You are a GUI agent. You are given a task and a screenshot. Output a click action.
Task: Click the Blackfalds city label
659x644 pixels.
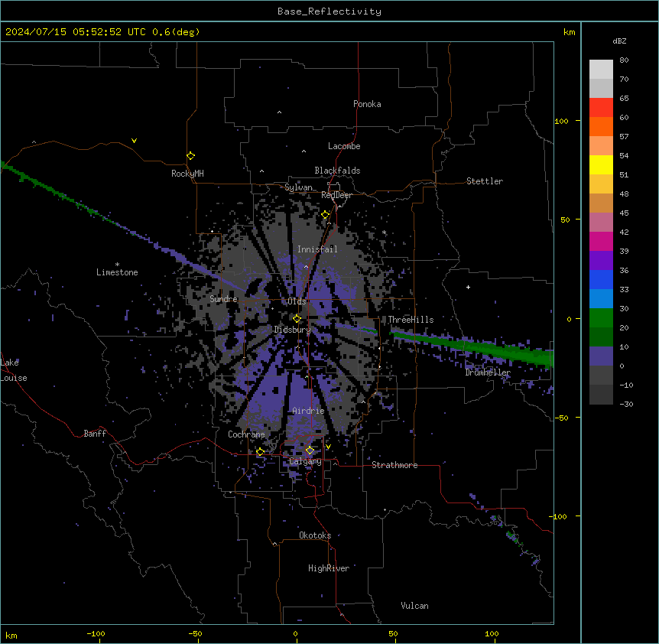click(337, 171)
